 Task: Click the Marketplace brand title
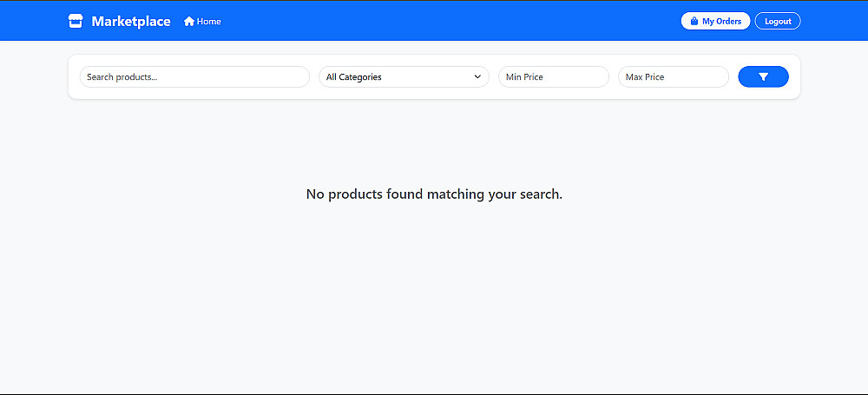[x=131, y=22]
